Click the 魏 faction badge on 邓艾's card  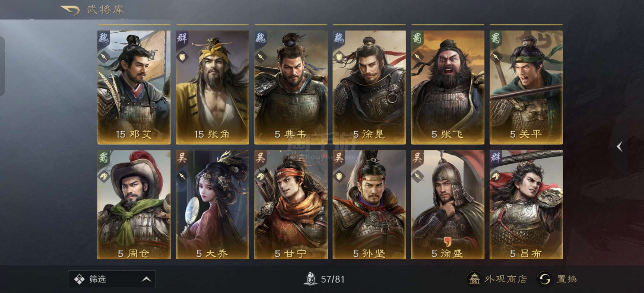[x=103, y=38]
